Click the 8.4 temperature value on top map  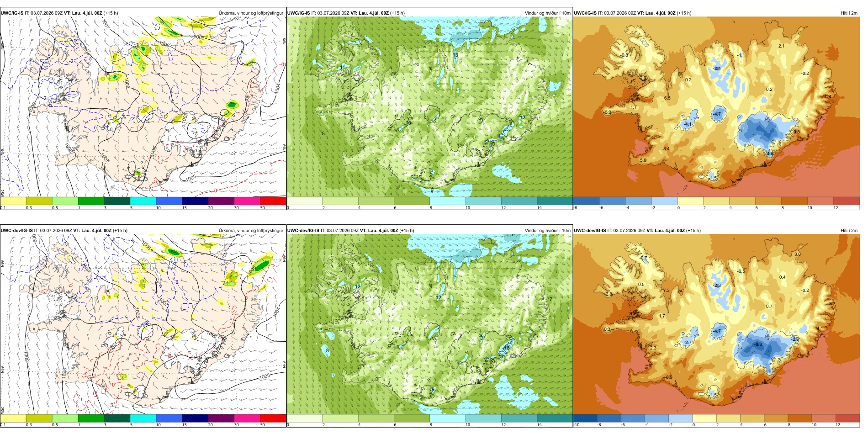tap(666, 149)
